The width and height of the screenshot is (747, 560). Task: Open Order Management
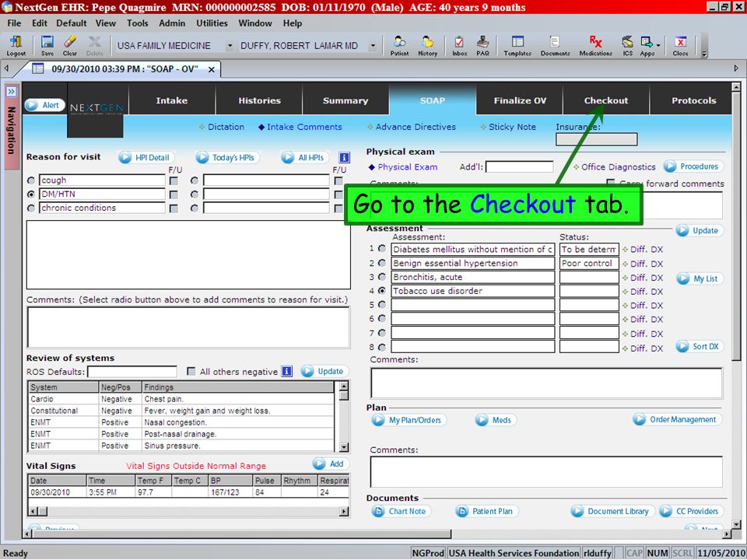[x=677, y=419]
